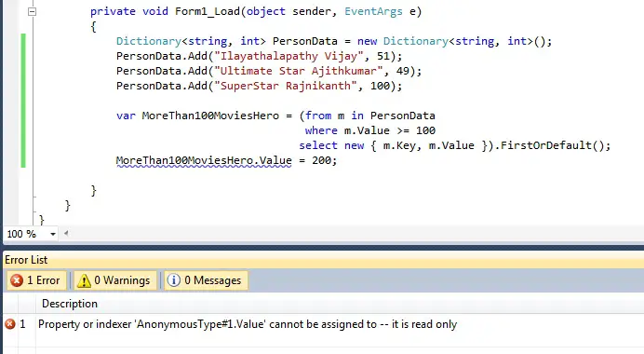
Task: Click the value 200 in assignment
Action: pos(322,161)
